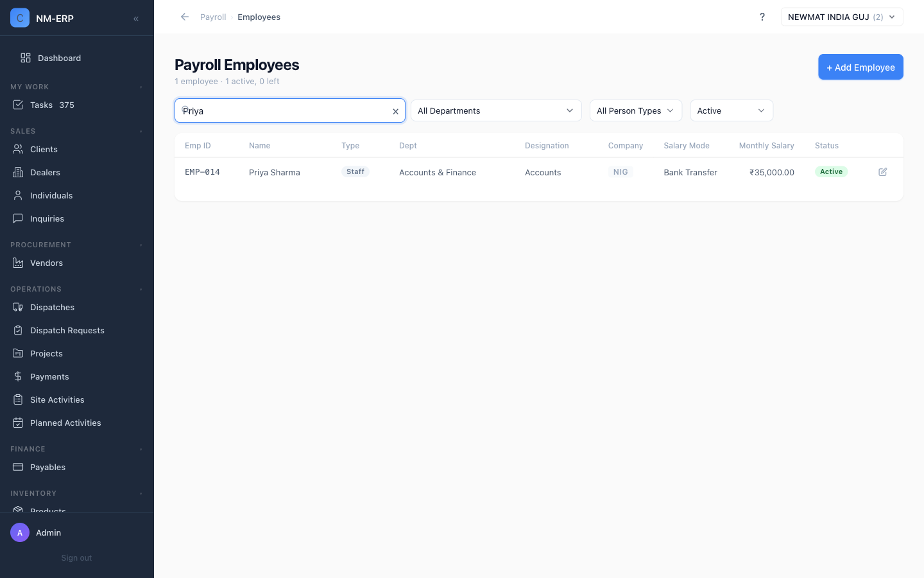Open Site Activities page
The image size is (924, 578).
(77, 399)
